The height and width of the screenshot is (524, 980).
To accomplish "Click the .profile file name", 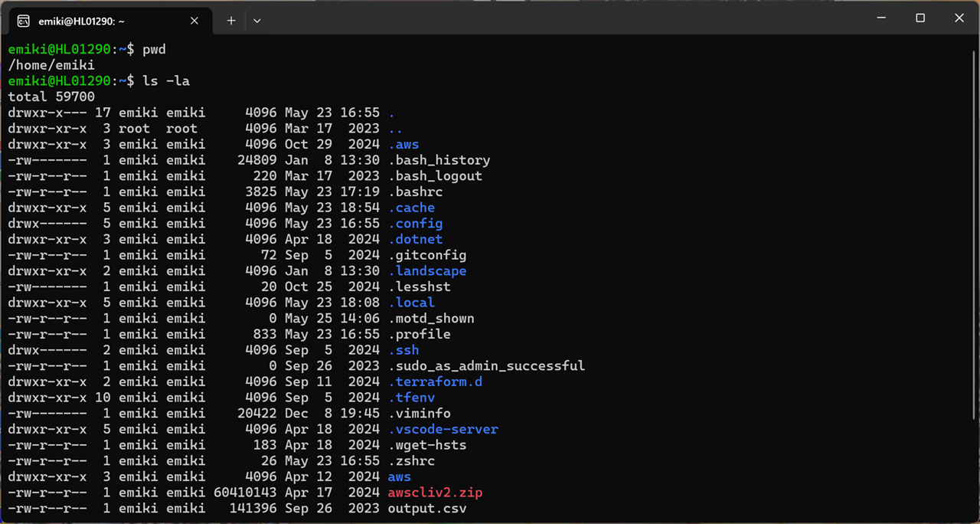I will [420, 334].
